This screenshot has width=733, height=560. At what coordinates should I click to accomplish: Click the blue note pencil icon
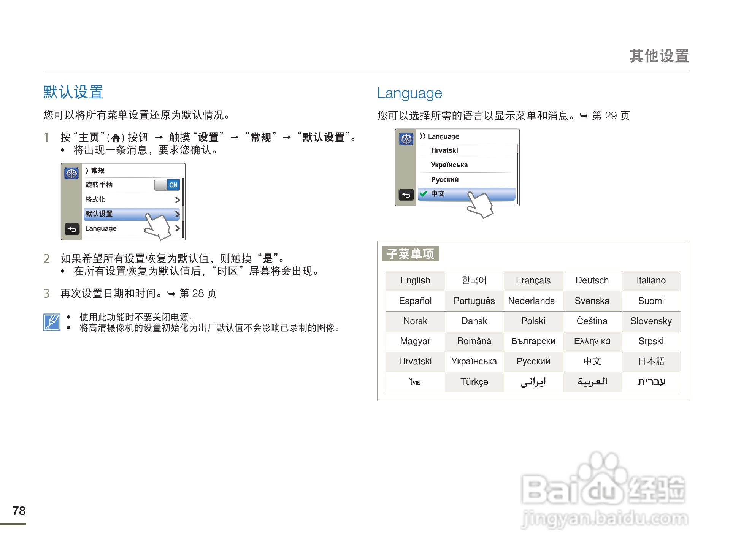[x=52, y=322]
